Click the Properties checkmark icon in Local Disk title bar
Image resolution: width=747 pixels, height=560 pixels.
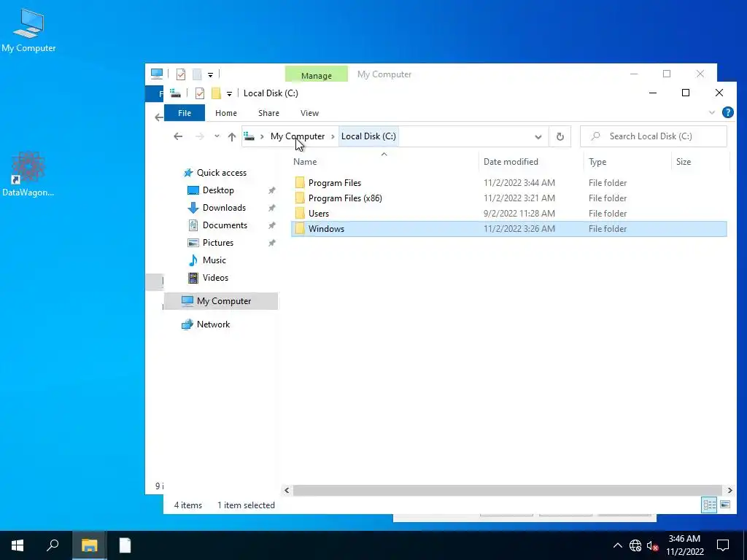coord(200,93)
